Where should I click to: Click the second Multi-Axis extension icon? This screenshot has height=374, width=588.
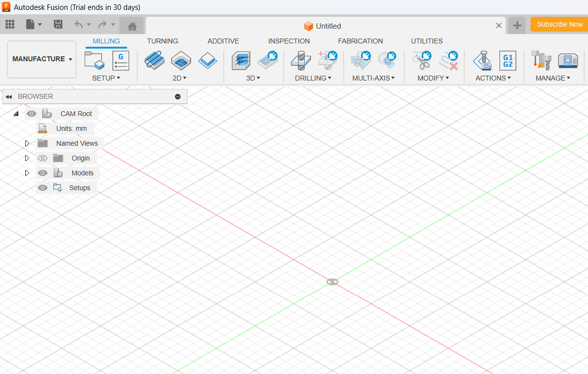(x=387, y=60)
